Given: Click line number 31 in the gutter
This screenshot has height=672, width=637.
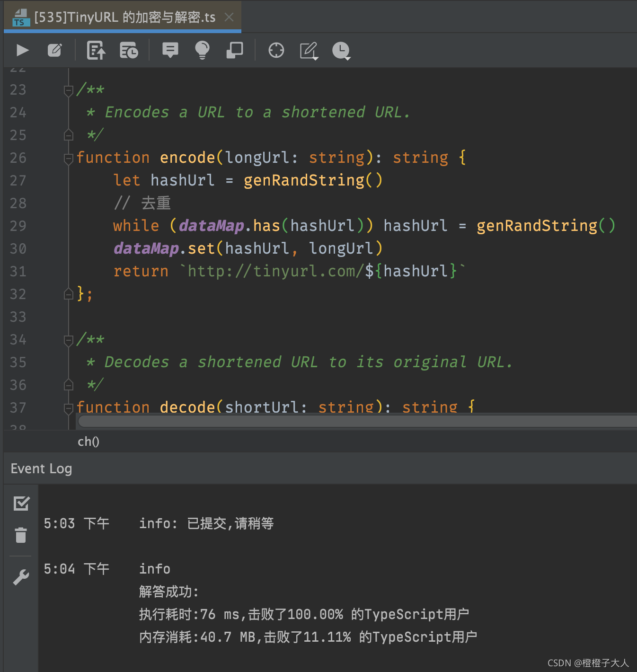Looking at the screenshot, I should tap(18, 271).
